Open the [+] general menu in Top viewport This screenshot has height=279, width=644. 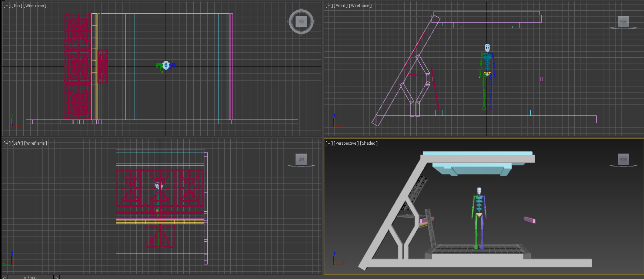(x=7, y=6)
